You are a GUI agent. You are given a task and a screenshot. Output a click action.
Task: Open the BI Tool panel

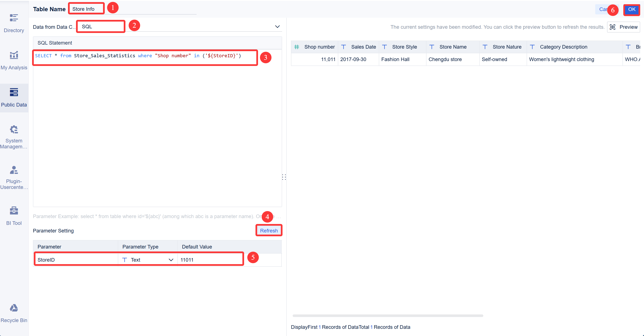tap(14, 215)
